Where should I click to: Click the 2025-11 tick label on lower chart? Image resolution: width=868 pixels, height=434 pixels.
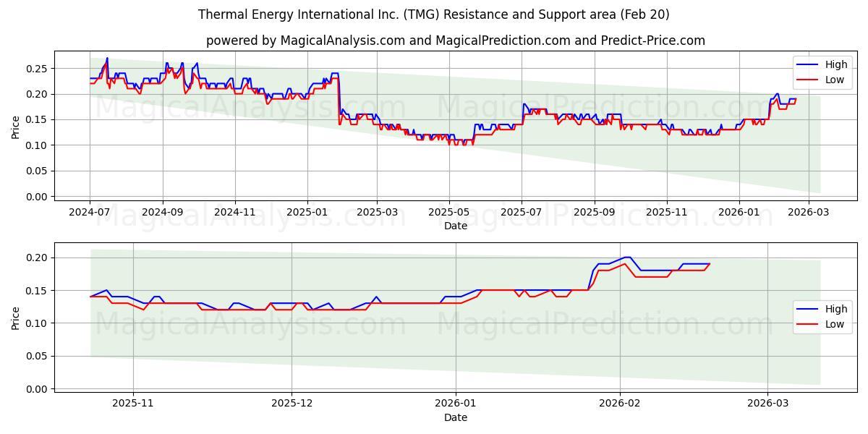[133, 404]
